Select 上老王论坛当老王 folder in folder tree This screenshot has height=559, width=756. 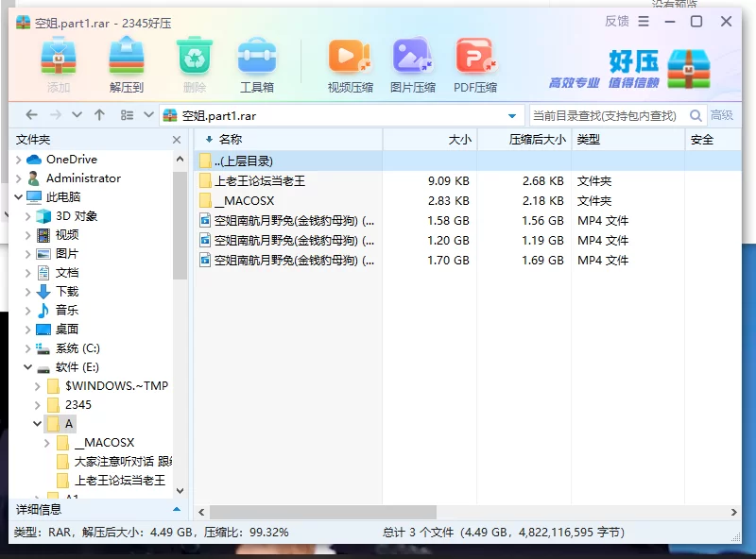point(111,481)
